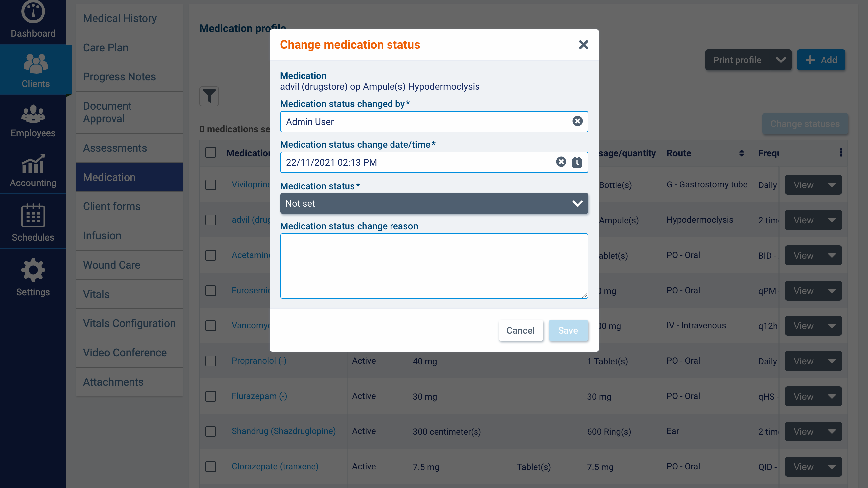
Task: Select the Flurazepam row checkbox
Action: [x=211, y=396]
